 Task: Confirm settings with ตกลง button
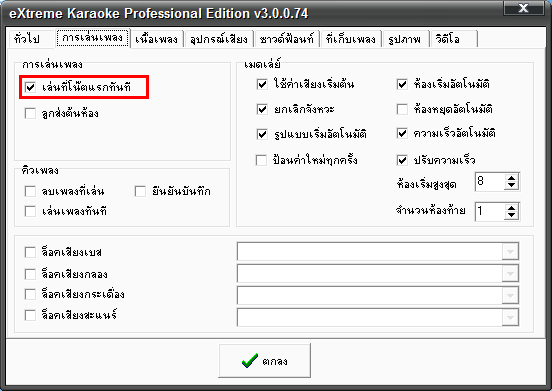(265, 361)
